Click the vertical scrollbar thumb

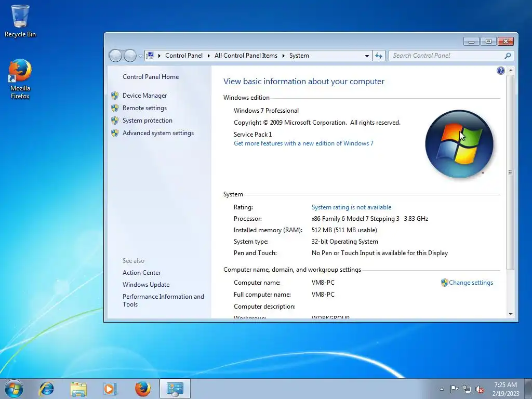point(510,172)
